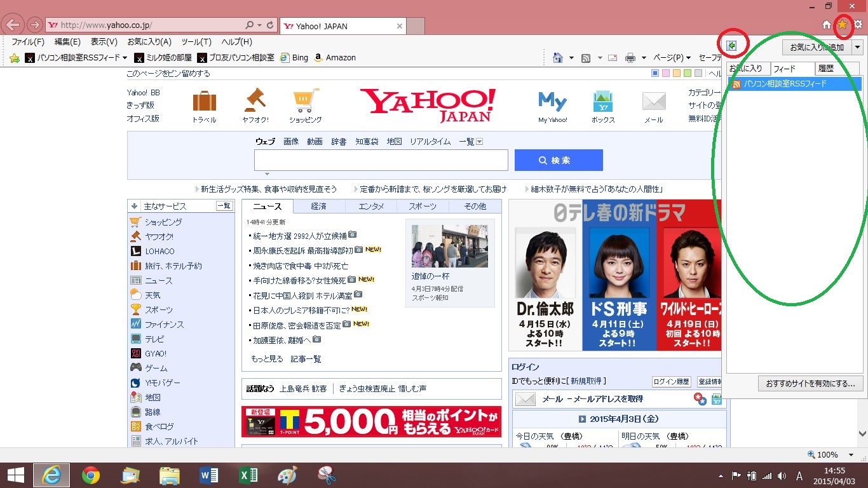The image size is (868, 488).
Task: Open the もっと見る news link
Action: [x=267, y=359]
